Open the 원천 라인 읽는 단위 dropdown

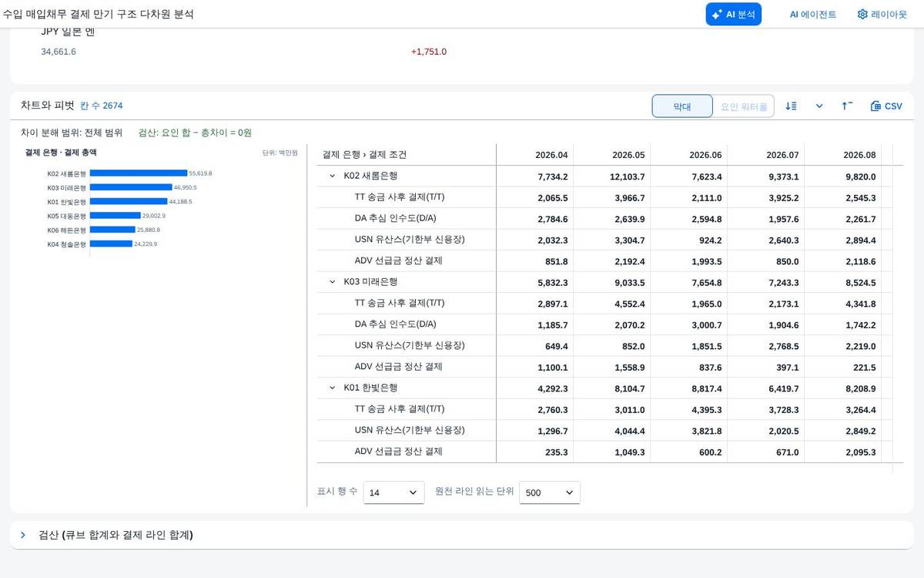550,492
